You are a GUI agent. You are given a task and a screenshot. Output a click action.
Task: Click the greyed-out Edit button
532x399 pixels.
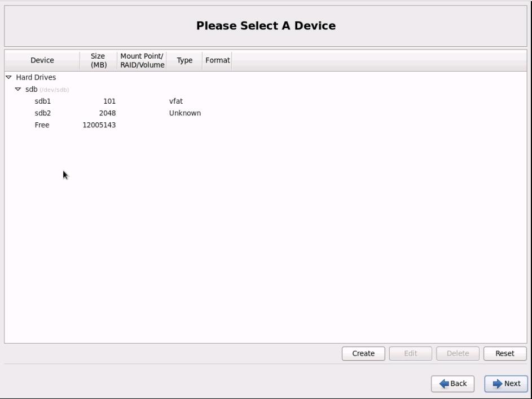click(410, 353)
